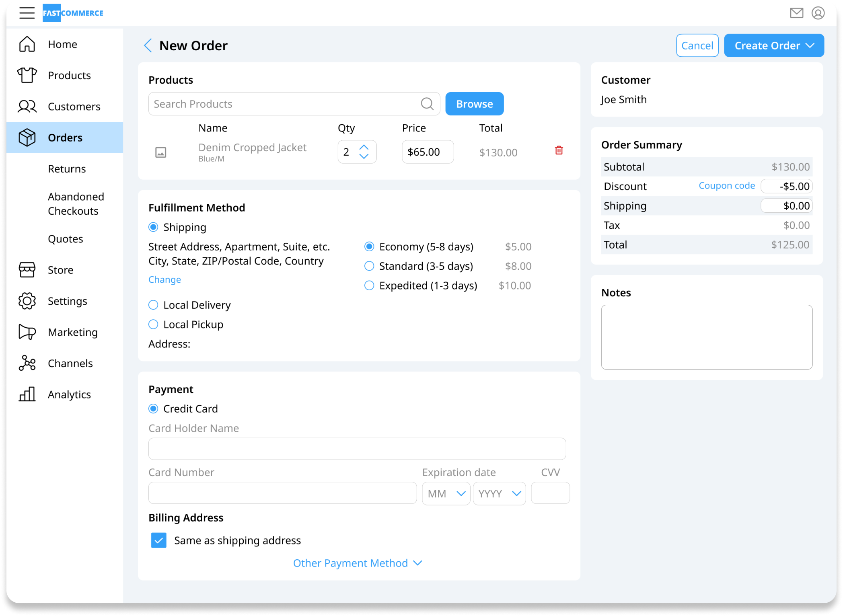Select the Local Pickup radio button
Screen dimensions: 843x616
point(153,325)
